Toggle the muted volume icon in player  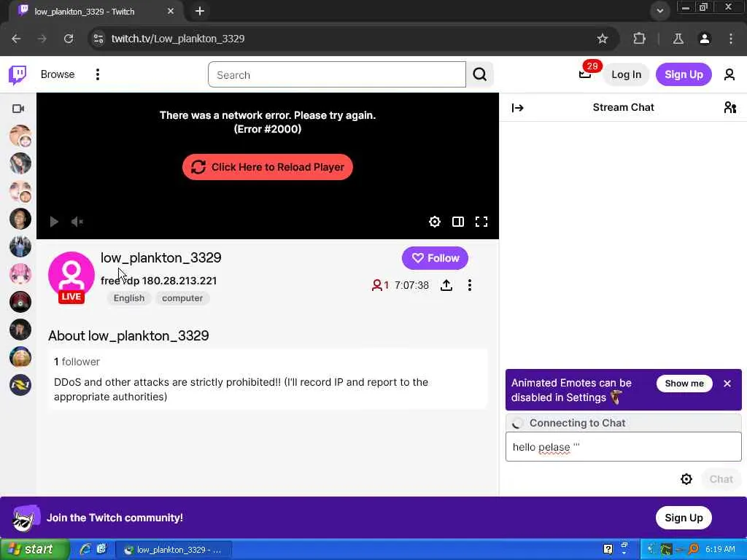pos(77,222)
